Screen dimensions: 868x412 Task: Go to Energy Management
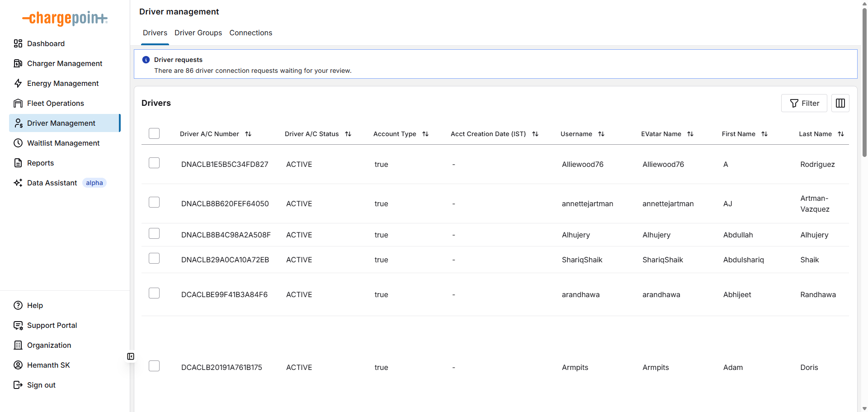(62, 83)
